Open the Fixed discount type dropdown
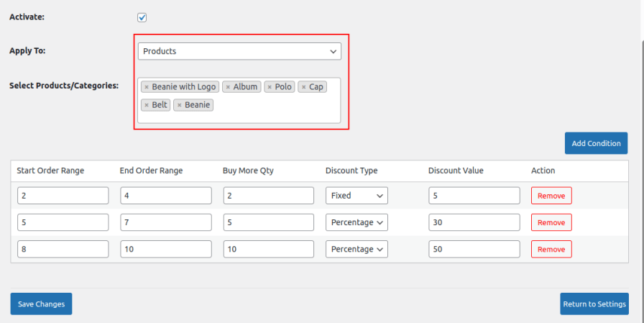The image size is (644, 323). point(356,196)
